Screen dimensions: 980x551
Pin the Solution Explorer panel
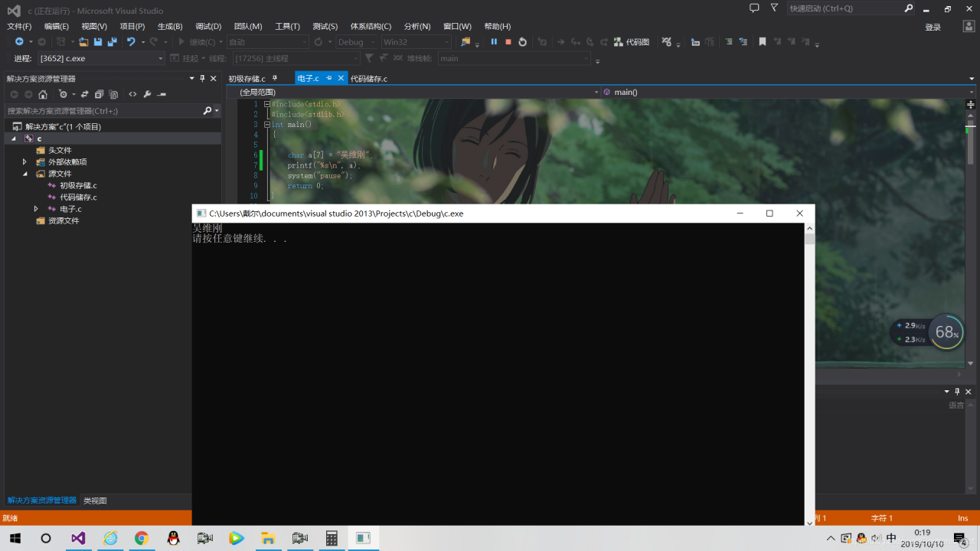(202, 78)
